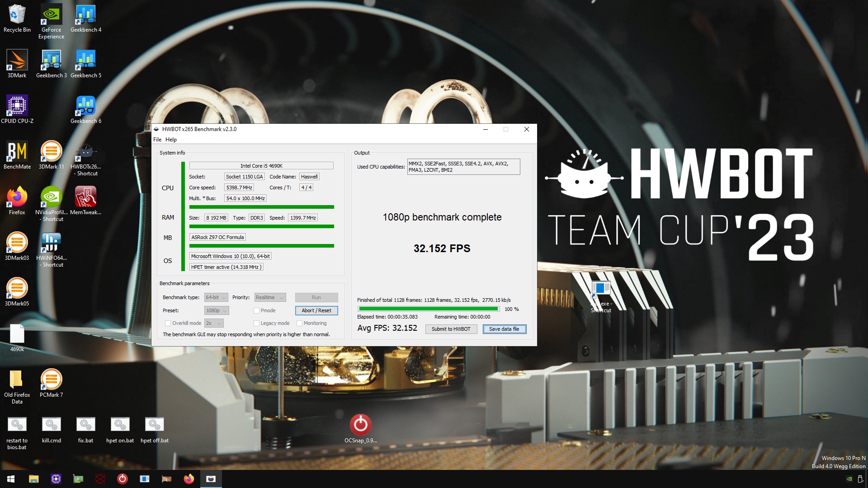
Task: Select the HWBOTx265 Shortcut desktop icon
Action: pyautogui.click(x=85, y=158)
